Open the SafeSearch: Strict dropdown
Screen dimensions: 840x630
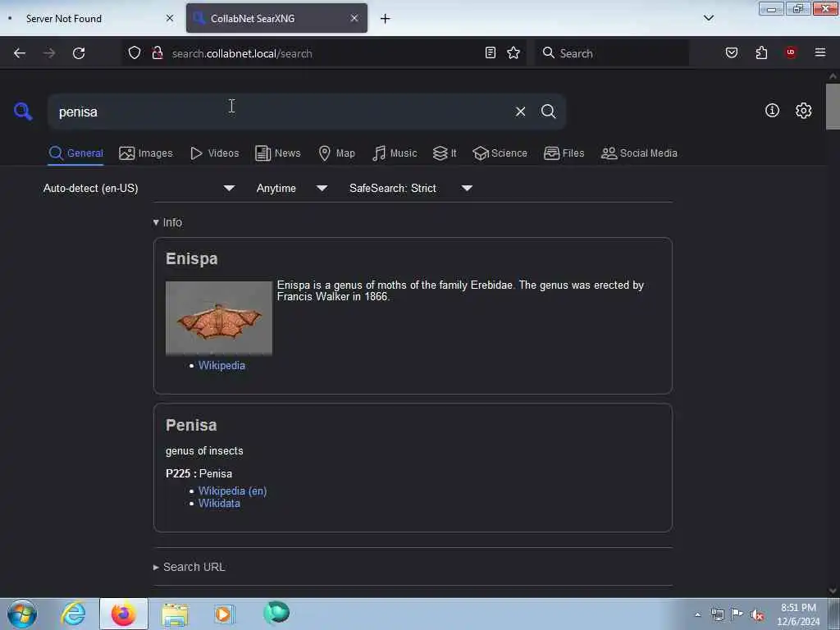click(x=411, y=188)
